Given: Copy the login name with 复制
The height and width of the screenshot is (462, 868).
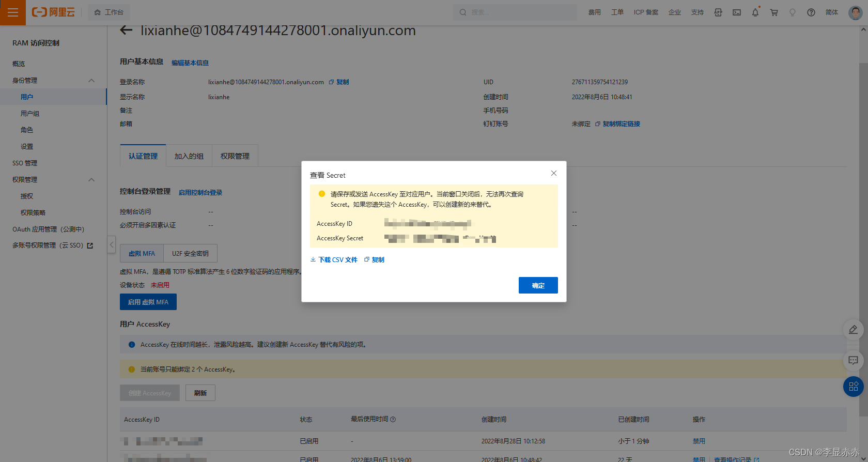Looking at the screenshot, I should pyautogui.click(x=339, y=82).
